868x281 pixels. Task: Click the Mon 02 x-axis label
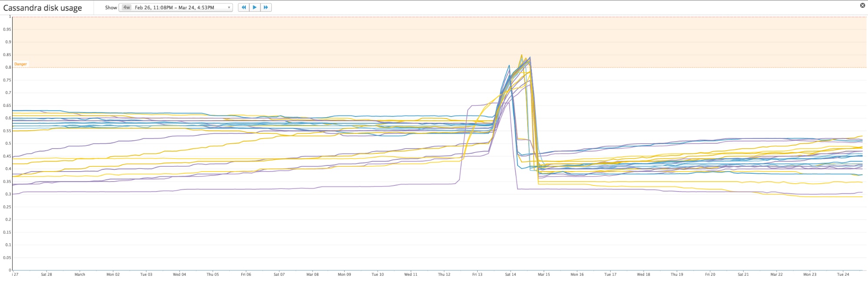(x=113, y=274)
